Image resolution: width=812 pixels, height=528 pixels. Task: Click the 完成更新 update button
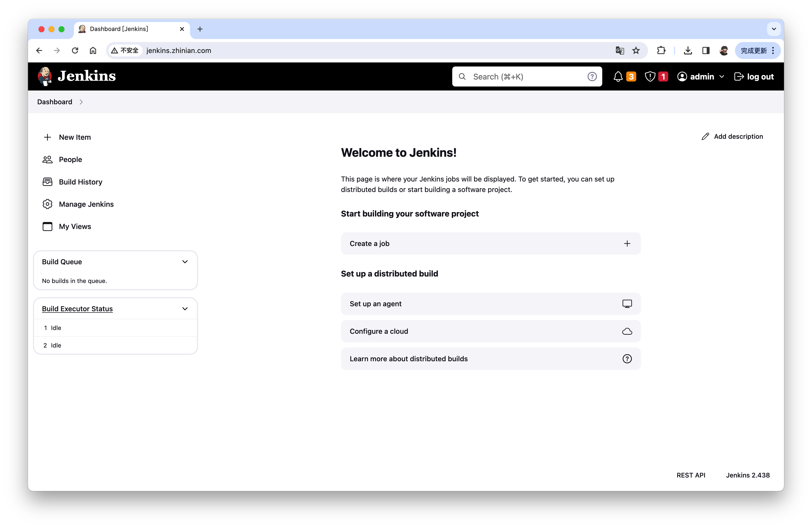click(x=754, y=50)
